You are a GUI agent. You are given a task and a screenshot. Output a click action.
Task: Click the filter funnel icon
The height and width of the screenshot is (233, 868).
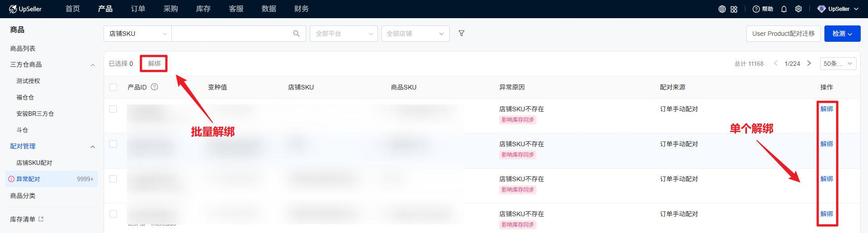tap(461, 33)
